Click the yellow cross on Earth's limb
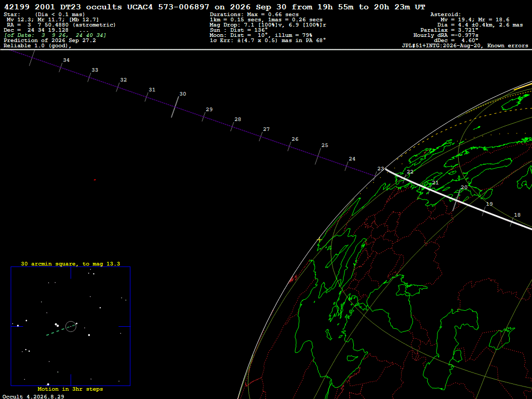This screenshot has height=399, width=532. click(x=320, y=240)
